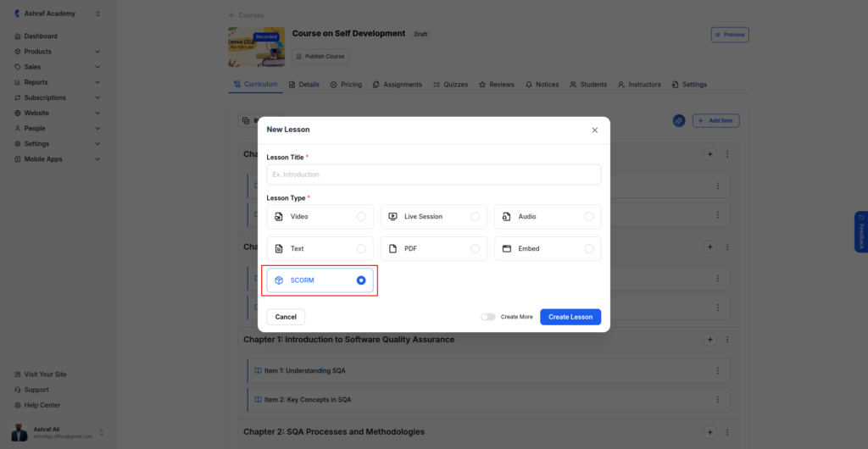Click the plus icon for the Chapter 1 row

click(x=710, y=339)
